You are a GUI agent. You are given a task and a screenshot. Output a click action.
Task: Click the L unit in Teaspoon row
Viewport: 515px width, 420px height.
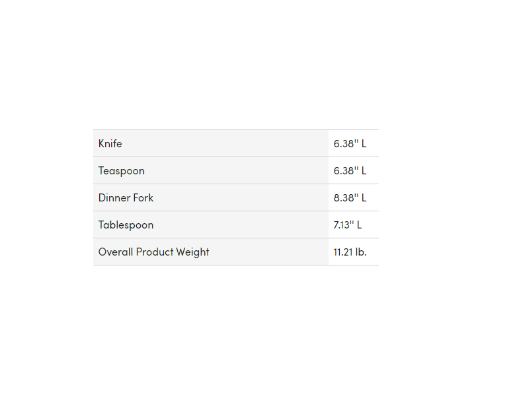coord(364,171)
